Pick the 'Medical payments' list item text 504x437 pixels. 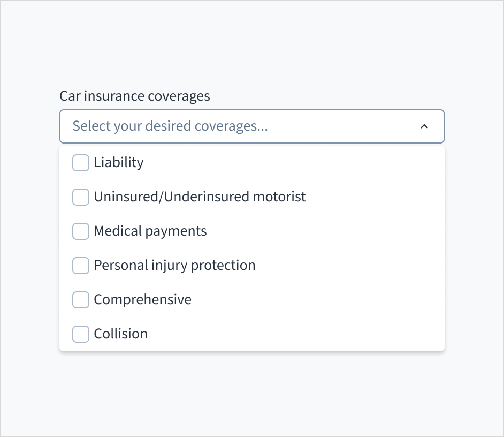click(150, 231)
